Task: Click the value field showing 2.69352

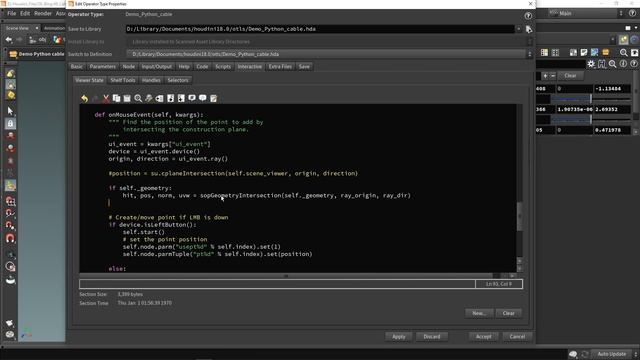Action: coord(612,109)
